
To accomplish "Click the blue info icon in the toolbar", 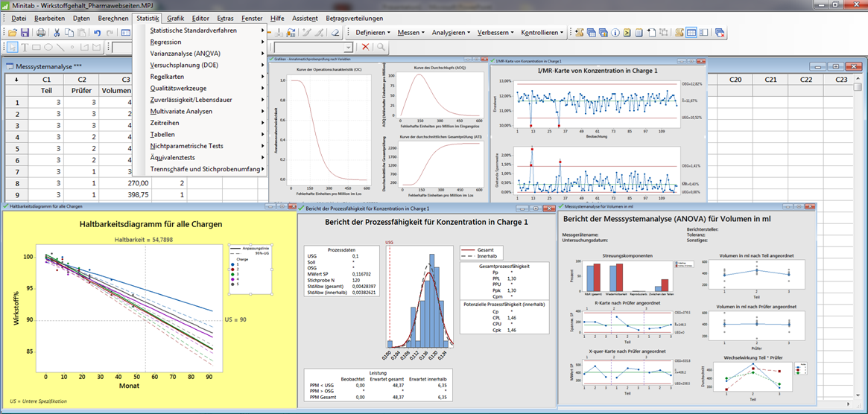I will tap(615, 32).
